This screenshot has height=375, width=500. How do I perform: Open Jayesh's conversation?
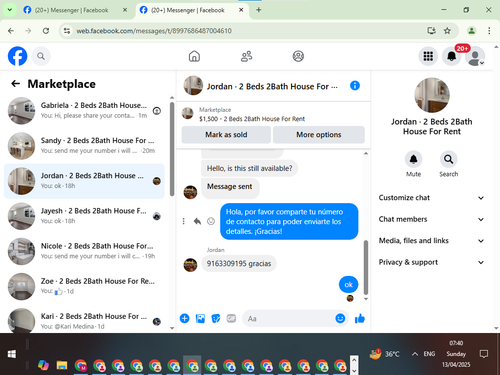[84, 216]
